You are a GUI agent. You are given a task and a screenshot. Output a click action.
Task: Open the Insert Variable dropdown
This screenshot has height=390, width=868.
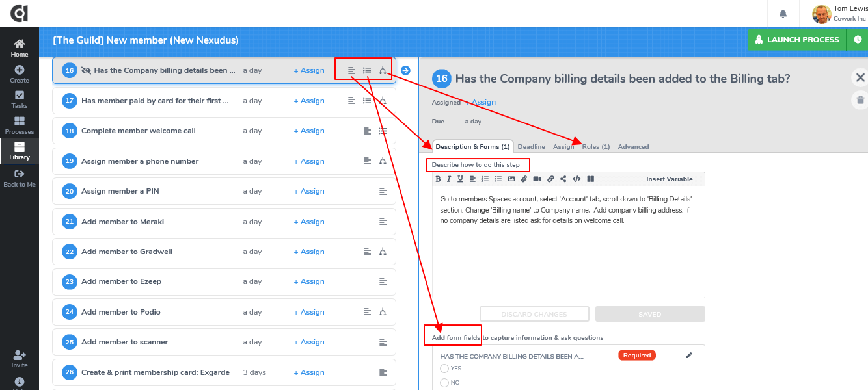pyautogui.click(x=670, y=179)
